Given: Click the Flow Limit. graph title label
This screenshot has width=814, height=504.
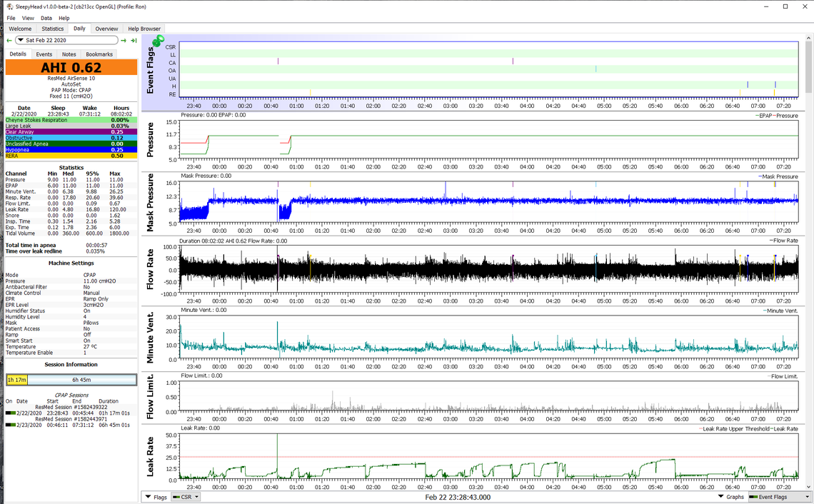Looking at the screenshot, I should 150,396.
